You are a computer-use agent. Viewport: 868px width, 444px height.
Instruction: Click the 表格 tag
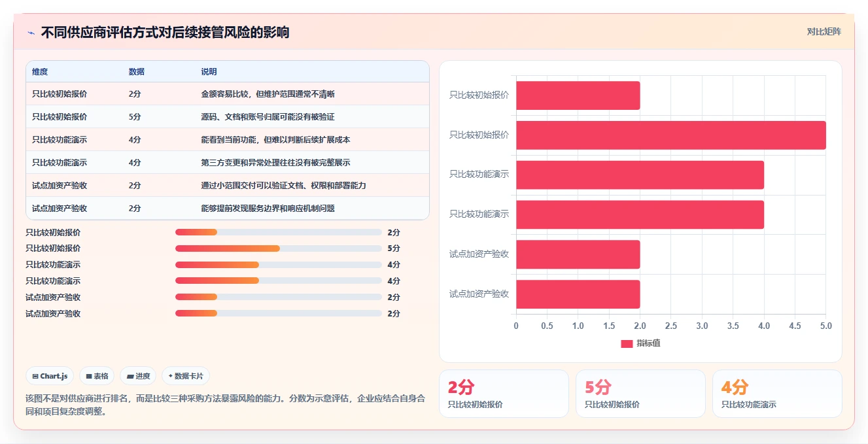click(x=97, y=376)
